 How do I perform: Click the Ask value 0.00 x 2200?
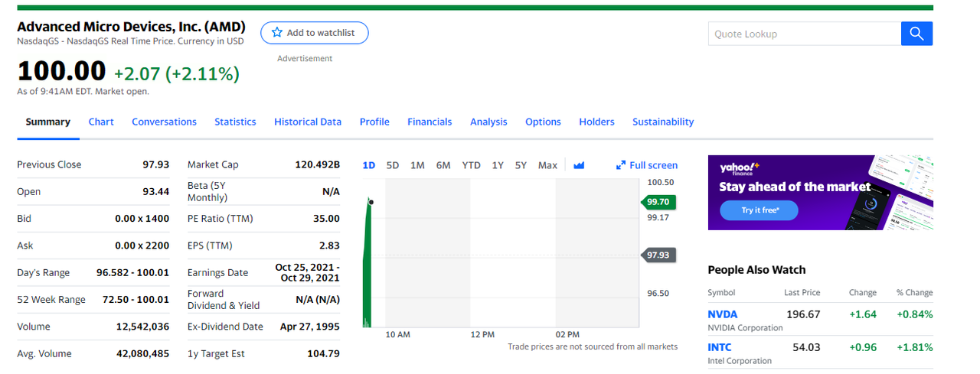(x=142, y=246)
